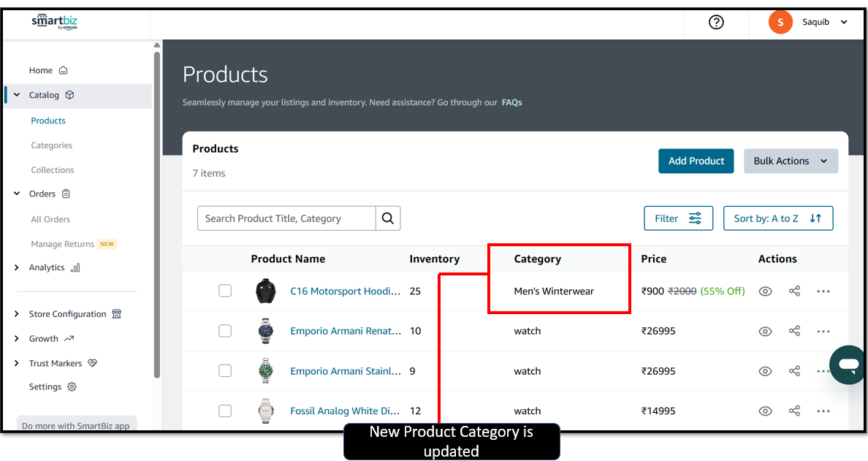Toggle visibility eye for C16 Motorsport Hoodie
Screen dimensions: 868x461
tap(765, 291)
